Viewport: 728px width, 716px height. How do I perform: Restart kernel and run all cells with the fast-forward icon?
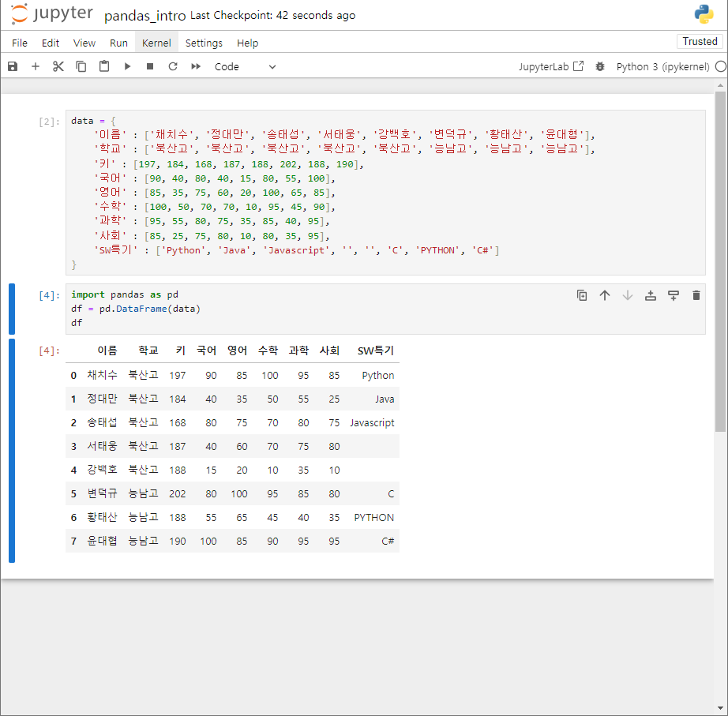click(x=196, y=66)
